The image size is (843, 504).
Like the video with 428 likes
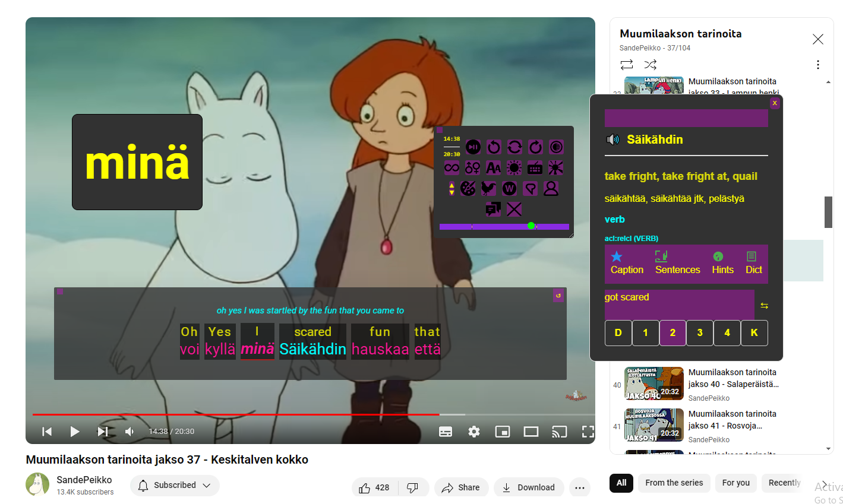pyautogui.click(x=375, y=487)
